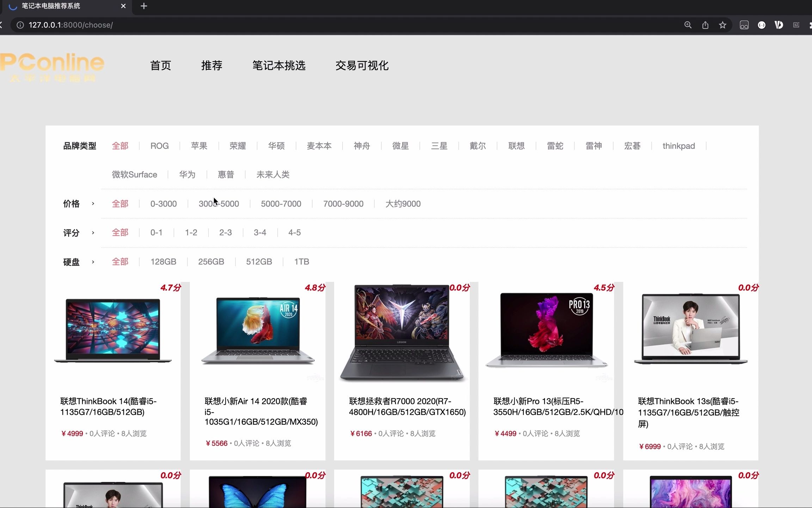Click the 联想ThinkBook 13s product title
The image size is (812, 508).
[689, 413]
